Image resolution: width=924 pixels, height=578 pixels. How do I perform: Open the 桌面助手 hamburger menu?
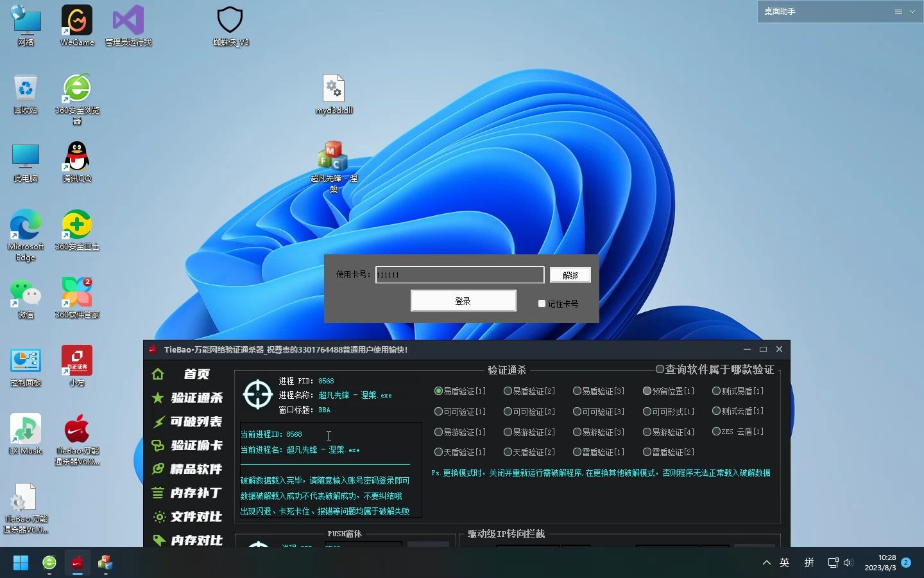pyautogui.click(x=898, y=12)
